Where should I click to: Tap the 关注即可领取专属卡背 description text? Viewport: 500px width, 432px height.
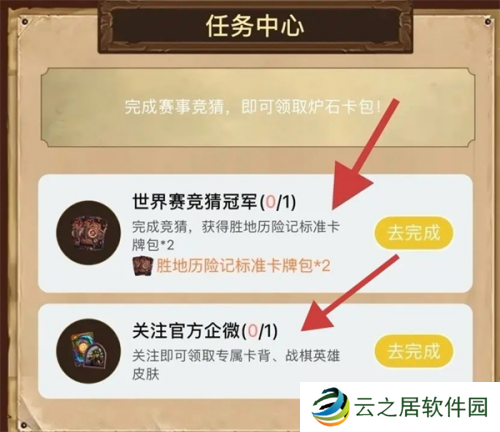click(235, 365)
